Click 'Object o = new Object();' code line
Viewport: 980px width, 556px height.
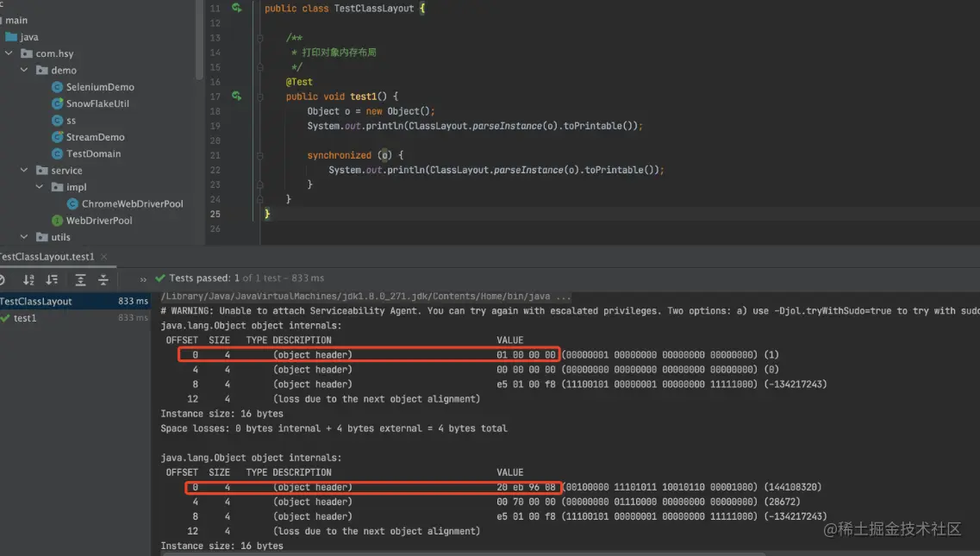coord(371,111)
